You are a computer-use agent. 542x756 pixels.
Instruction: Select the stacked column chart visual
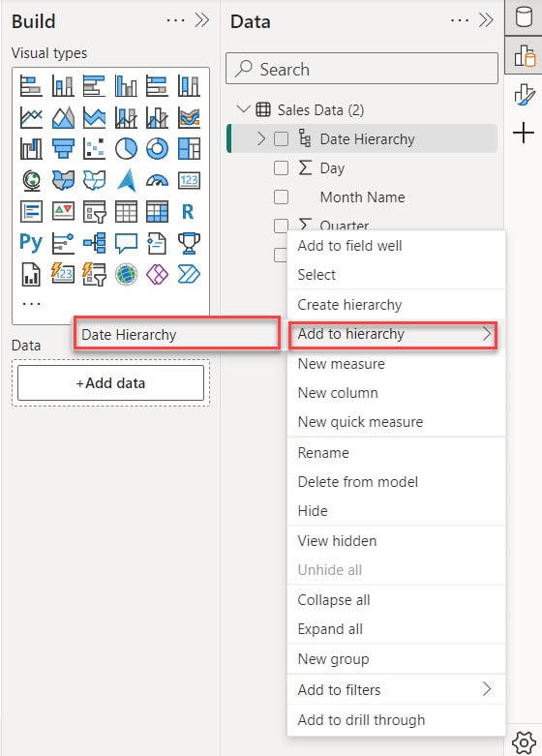tap(63, 86)
